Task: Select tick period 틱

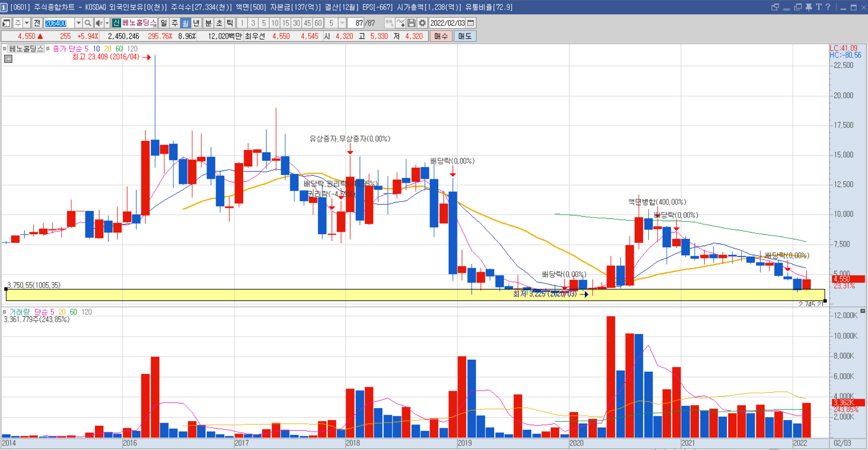Action: click(230, 23)
